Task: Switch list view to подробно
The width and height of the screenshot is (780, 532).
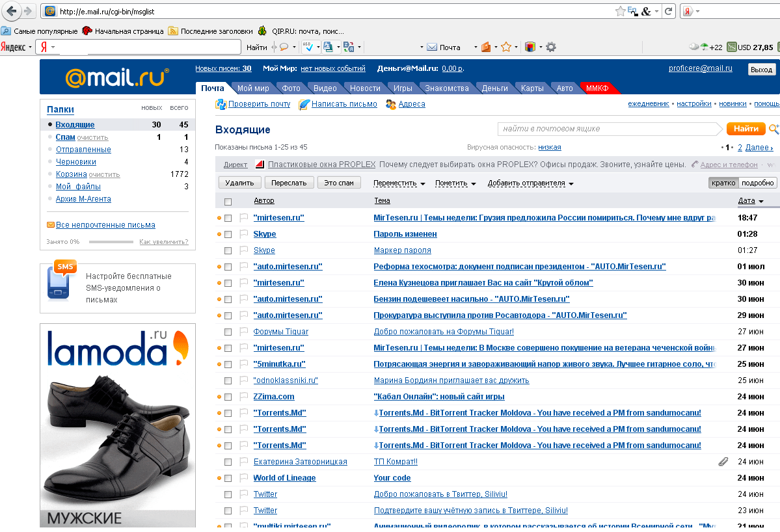Action: (x=758, y=183)
